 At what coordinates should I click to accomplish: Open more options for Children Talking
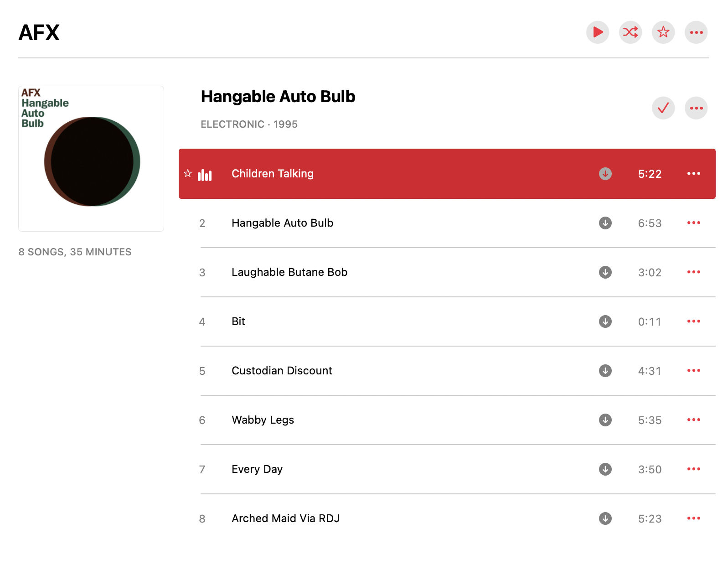click(x=693, y=173)
